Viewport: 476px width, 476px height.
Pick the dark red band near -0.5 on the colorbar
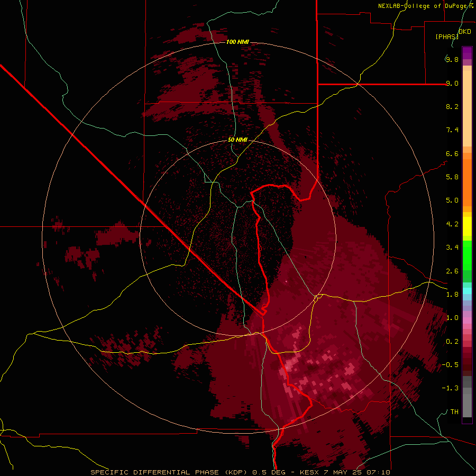[467, 364]
